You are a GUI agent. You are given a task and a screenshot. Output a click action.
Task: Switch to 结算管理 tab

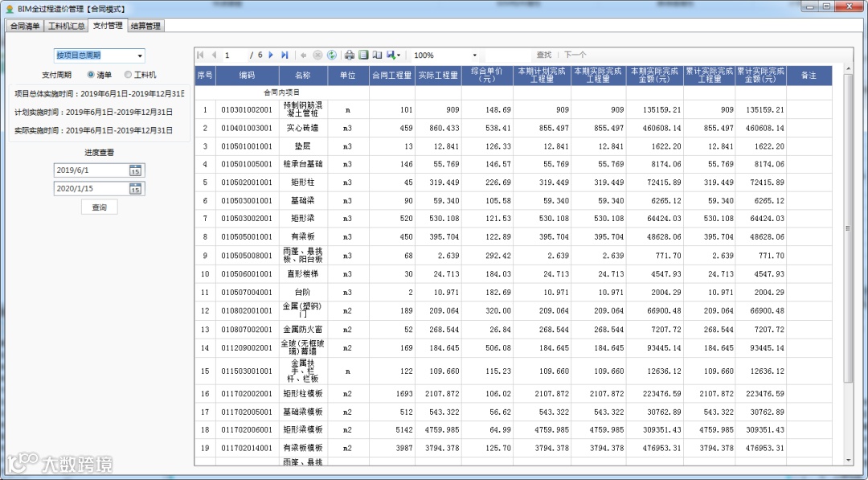tap(146, 26)
